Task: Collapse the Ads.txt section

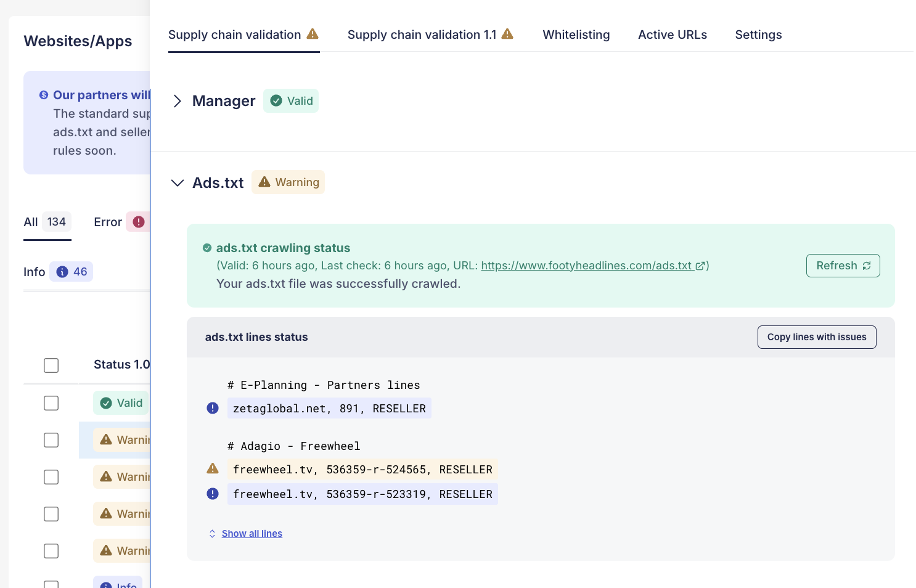Action: (x=178, y=183)
